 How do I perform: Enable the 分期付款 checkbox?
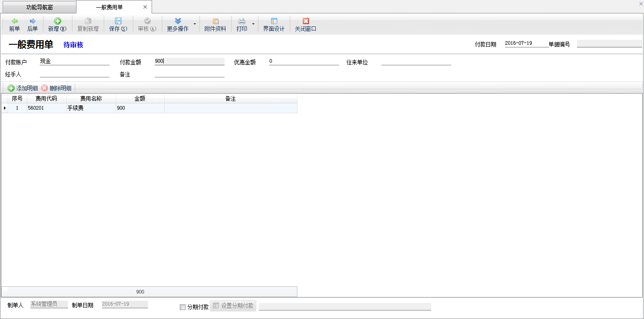[182, 307]
